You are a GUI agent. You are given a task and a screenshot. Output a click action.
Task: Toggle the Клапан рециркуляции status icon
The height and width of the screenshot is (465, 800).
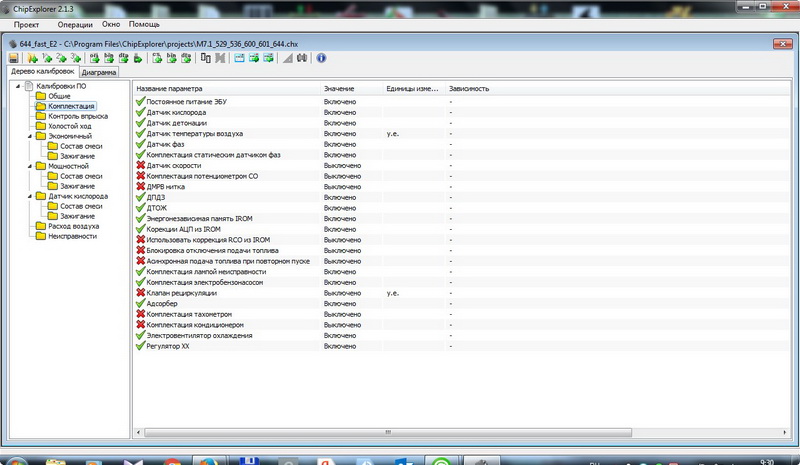pyautogui.click(x=140, y=293)
